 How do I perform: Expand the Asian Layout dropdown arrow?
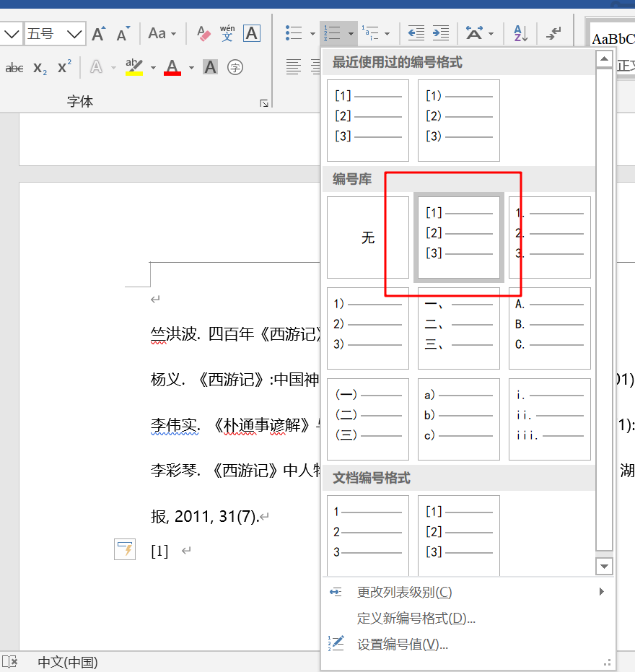point(491,33)
